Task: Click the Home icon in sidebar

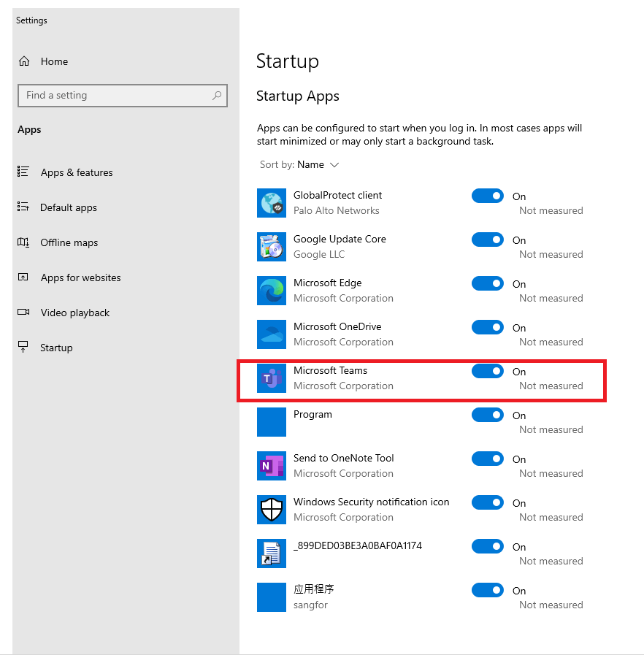Action: click(24, 61)
